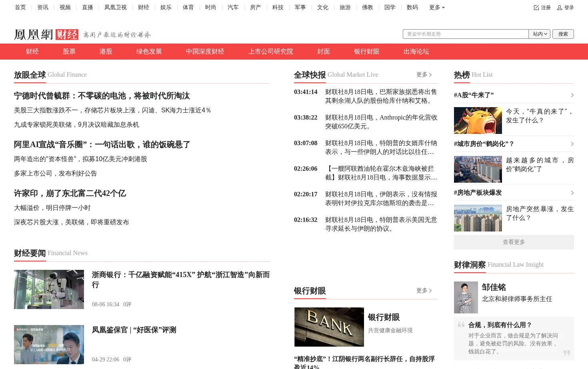Go to 上市公司研究院 tab

coord(271,52)
